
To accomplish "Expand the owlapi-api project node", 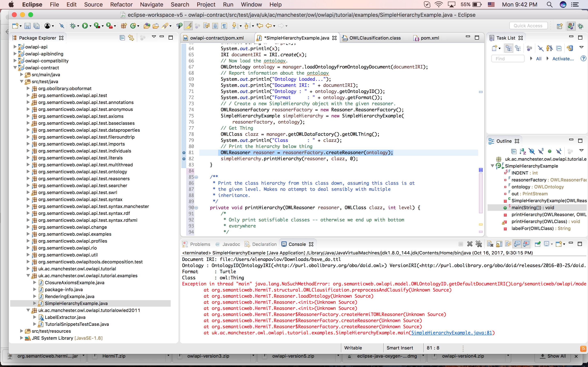I will coord(15,47).
